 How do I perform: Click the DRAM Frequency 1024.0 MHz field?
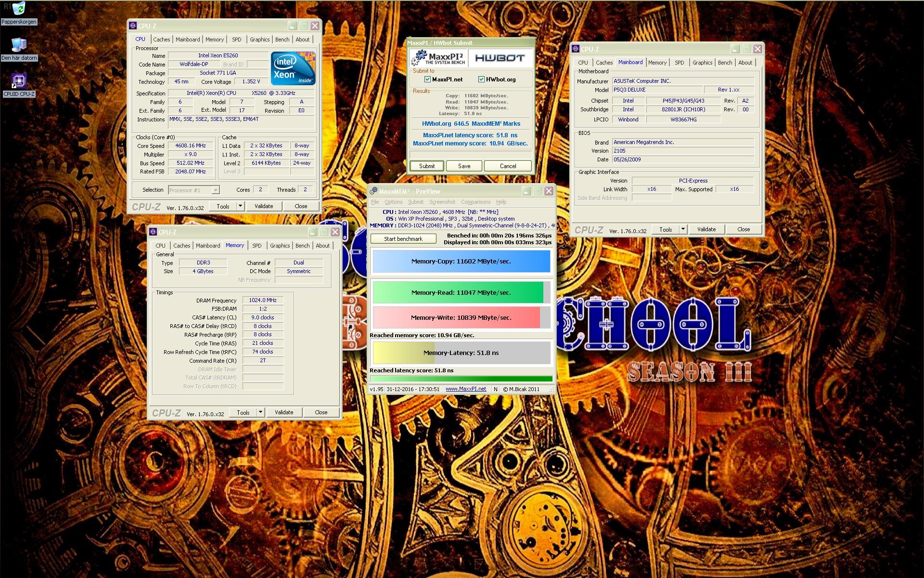pos(263,300)
